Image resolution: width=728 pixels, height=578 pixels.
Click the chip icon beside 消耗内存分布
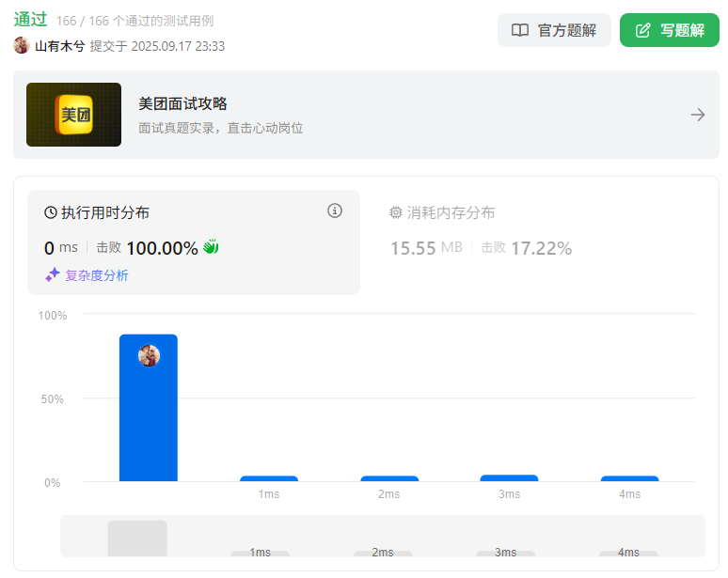[x=396, y=212]
